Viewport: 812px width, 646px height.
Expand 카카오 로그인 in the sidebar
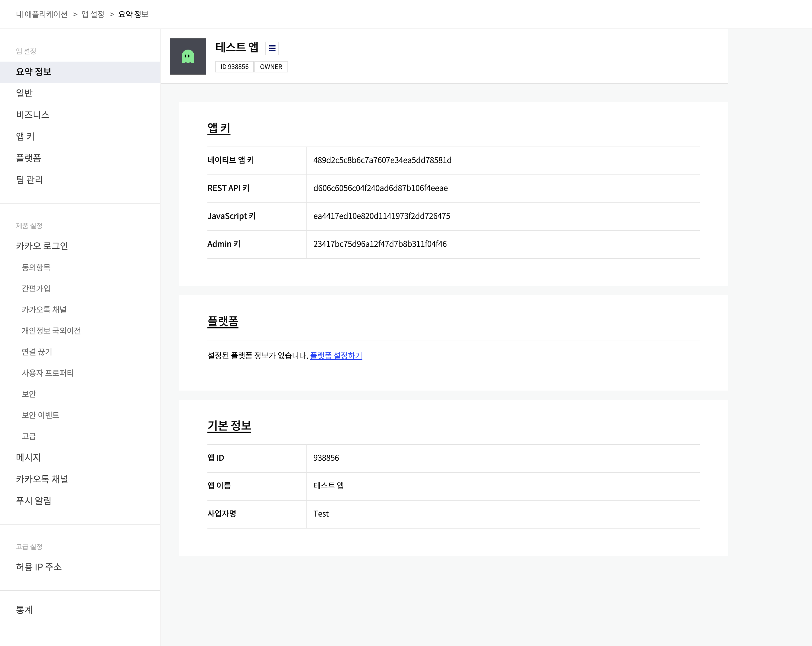click(x=42, y=246)
